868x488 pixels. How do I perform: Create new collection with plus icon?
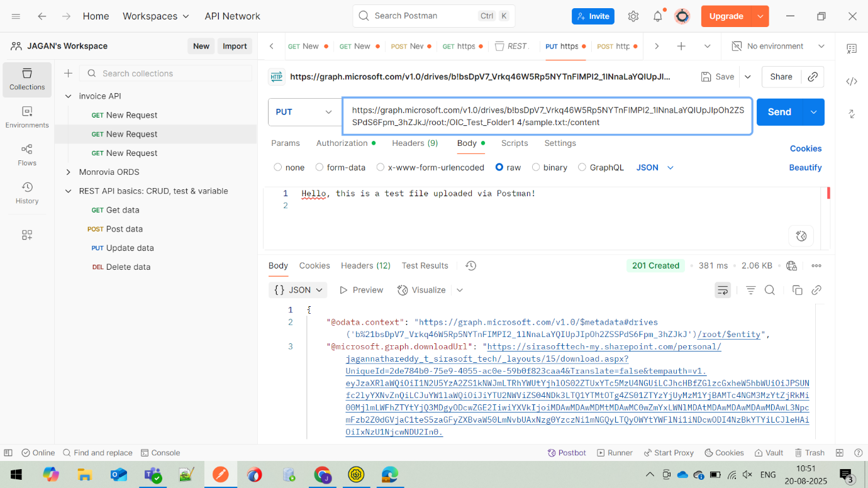pyautogui.click(x=69, y=74)
